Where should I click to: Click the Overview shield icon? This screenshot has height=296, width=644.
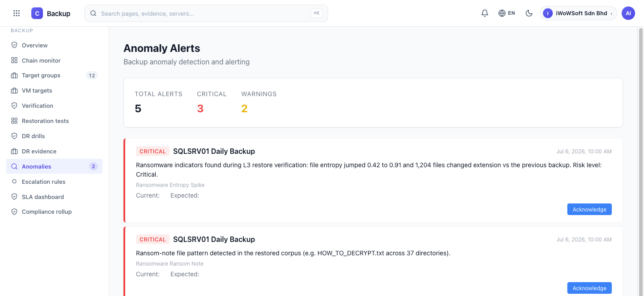14,45
